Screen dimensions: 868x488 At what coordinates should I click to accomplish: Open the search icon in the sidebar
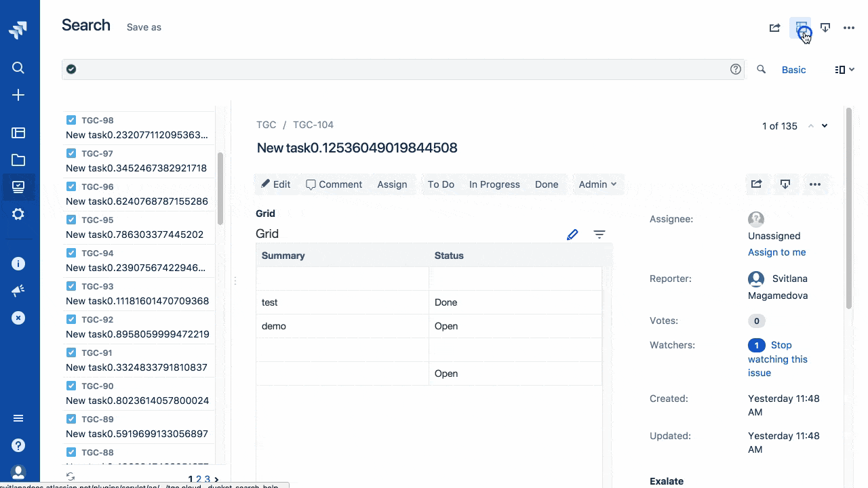[19, 67]
